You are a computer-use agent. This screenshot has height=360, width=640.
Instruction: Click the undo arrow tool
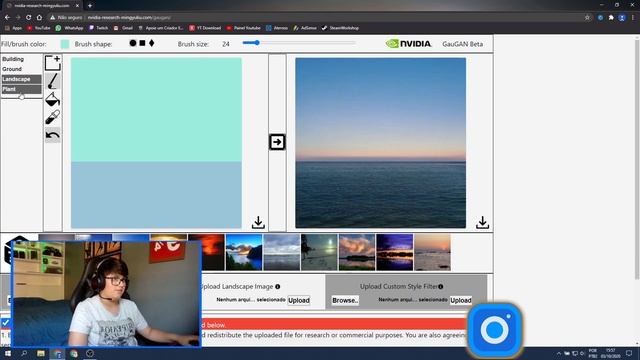click(53, 135)
